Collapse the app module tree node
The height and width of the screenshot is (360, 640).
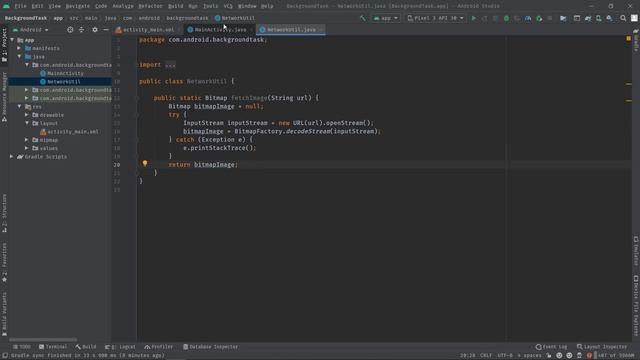12,40
